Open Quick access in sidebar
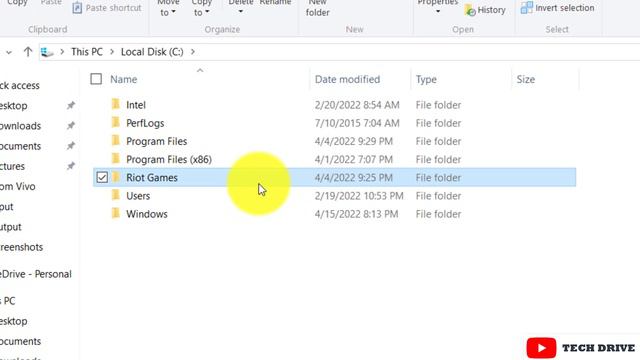Image resolution: width=640 pixels, height=360 pixels. [x=20, y=86]
